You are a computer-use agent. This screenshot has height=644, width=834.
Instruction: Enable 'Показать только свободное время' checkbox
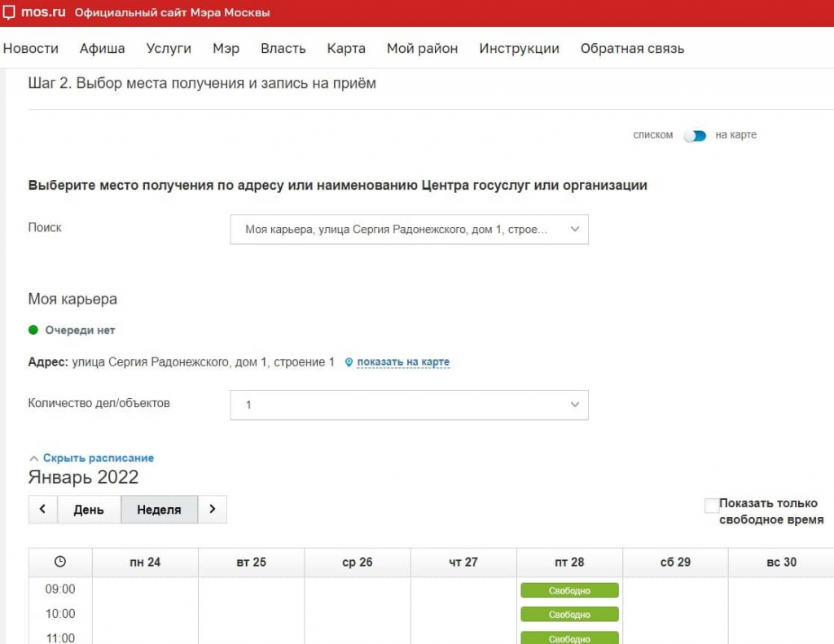point(712,506)
